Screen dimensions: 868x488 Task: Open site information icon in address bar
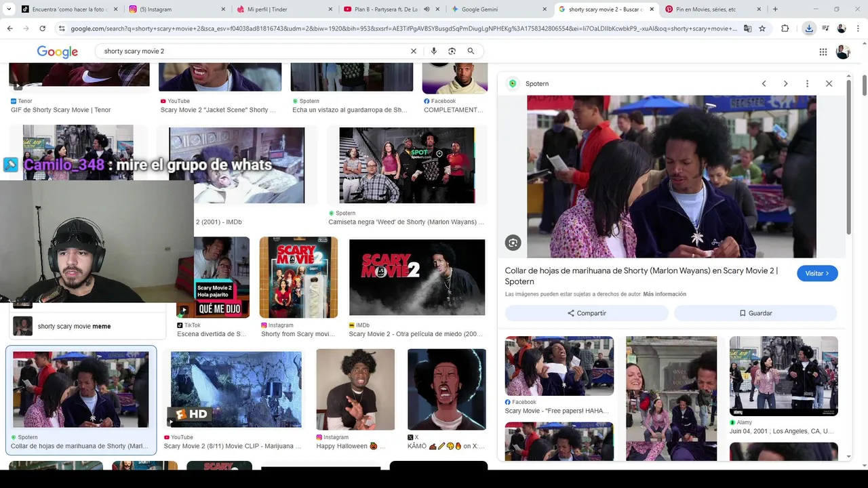62,28
